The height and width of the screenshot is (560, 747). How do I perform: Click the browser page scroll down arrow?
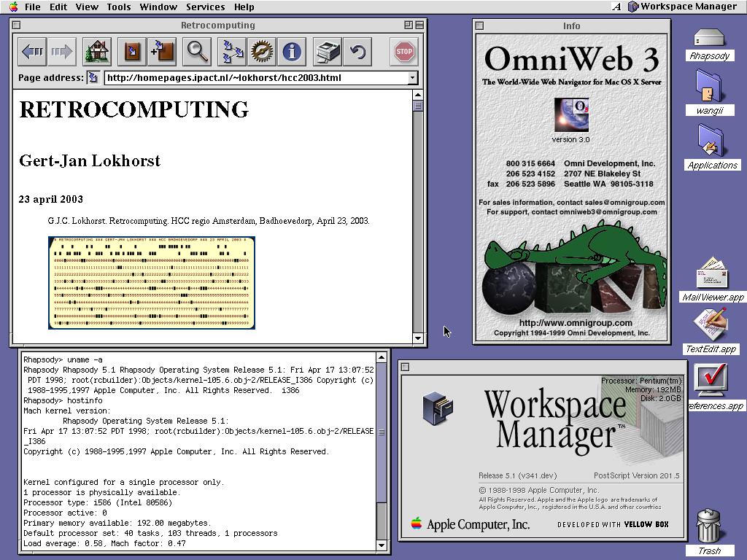(x=417, y=338)
